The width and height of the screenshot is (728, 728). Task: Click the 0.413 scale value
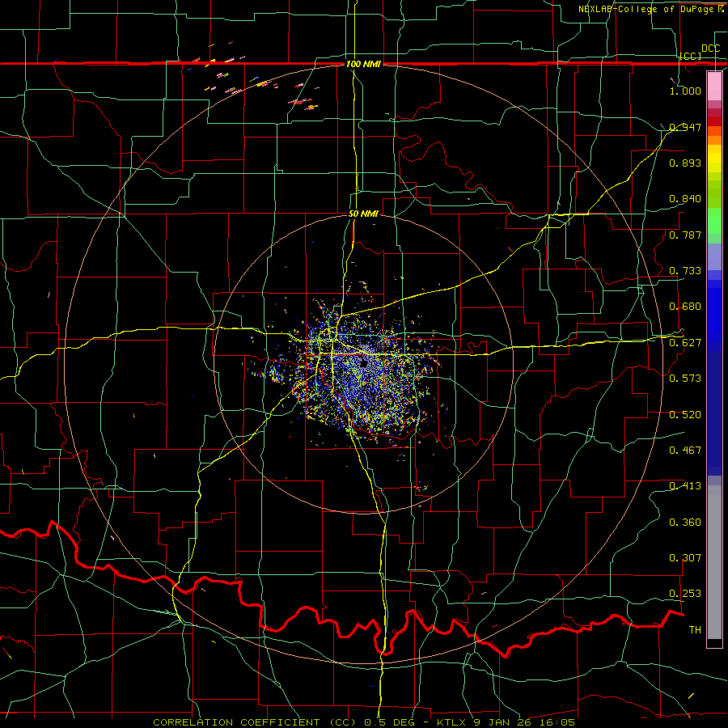click(x=685, y=486)
